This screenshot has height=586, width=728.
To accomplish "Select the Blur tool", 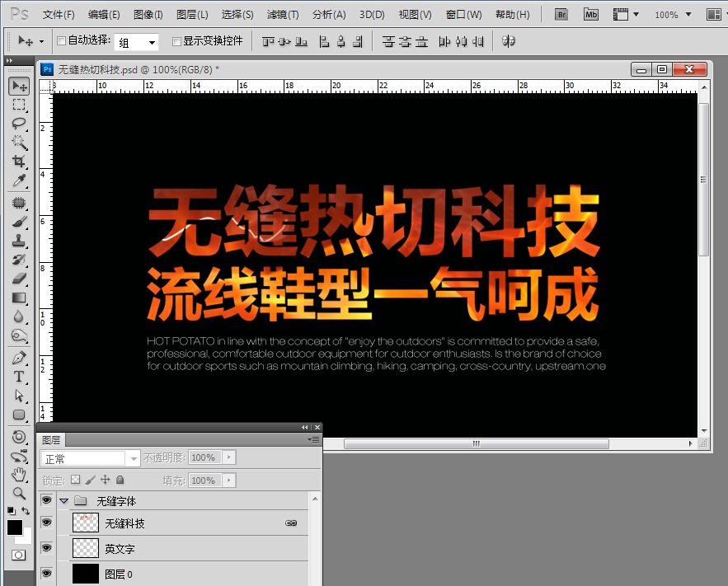I will tap(19, 316).
